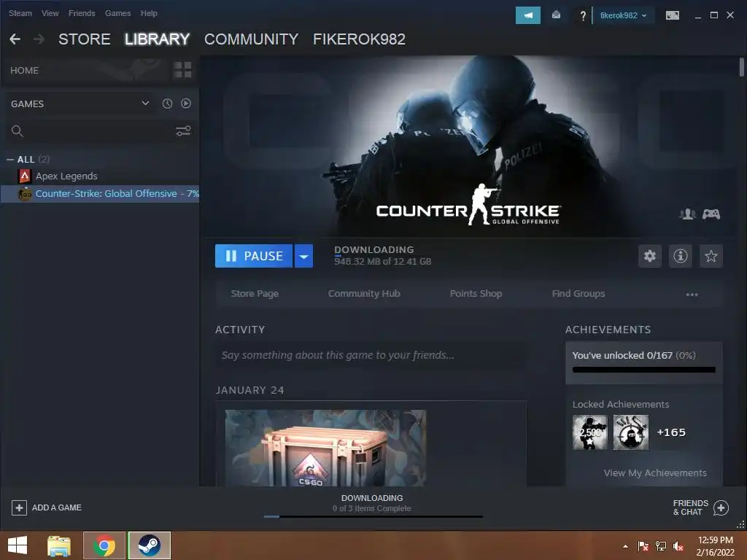This screenshot has height=560, width=747.
Task: Toggle the ready-to-play filter icon
Action: coord(186,104)
